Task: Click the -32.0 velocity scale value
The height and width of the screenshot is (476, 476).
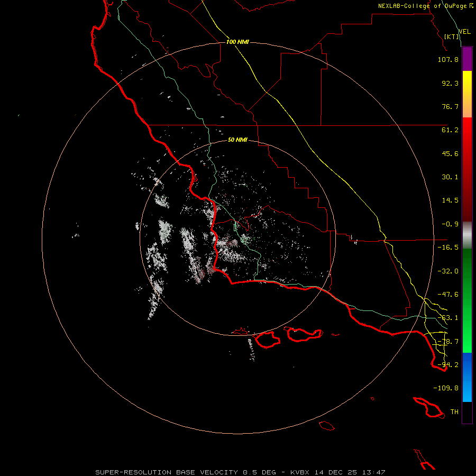Action: (x=448, y=271)
